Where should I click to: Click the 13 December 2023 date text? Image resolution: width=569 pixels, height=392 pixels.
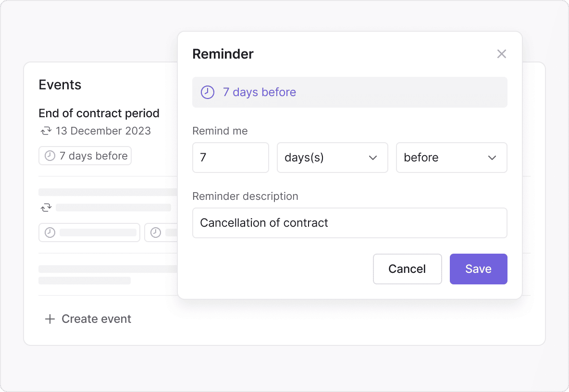pos(103,131)
